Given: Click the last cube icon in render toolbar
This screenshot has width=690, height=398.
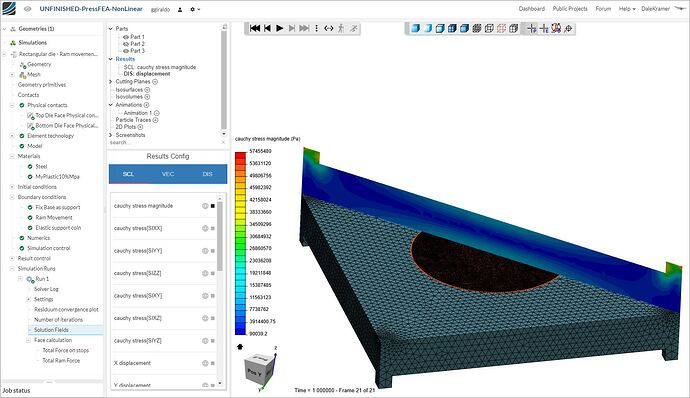Looking at the screenshot, I should (x=514, y=29).
